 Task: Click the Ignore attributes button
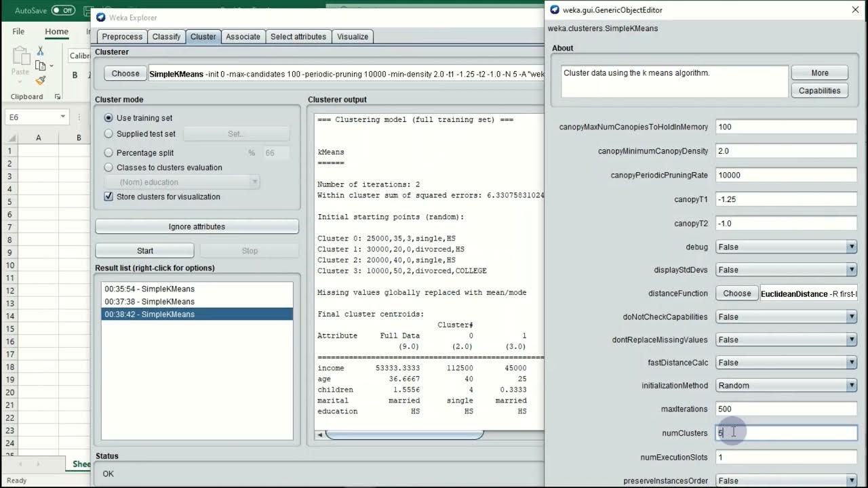point(197,226)
